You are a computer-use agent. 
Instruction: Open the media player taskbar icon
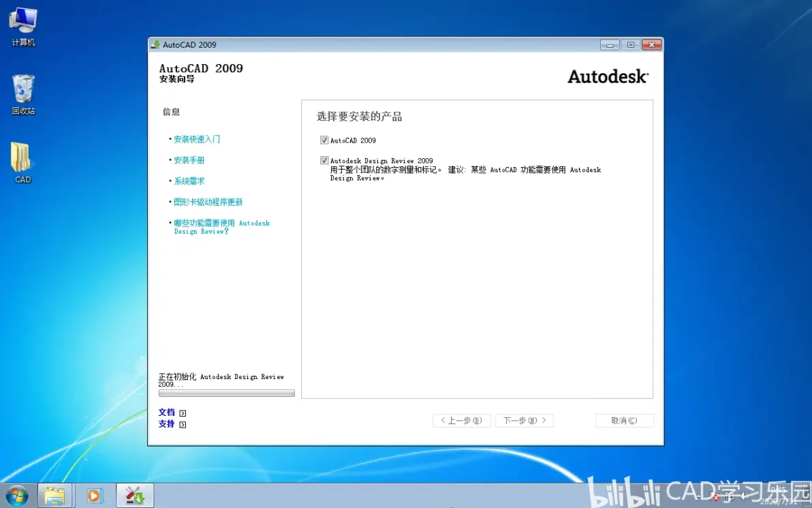coord(95,496)
